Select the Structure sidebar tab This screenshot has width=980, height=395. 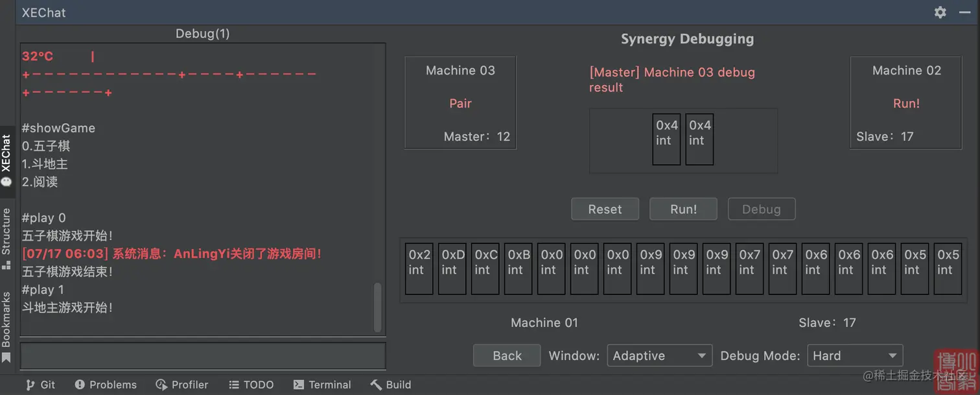[x=6, y=238]
